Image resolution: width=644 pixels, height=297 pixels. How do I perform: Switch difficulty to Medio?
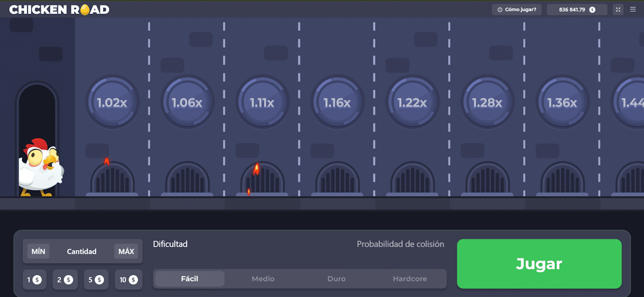(x=263, y=279)
